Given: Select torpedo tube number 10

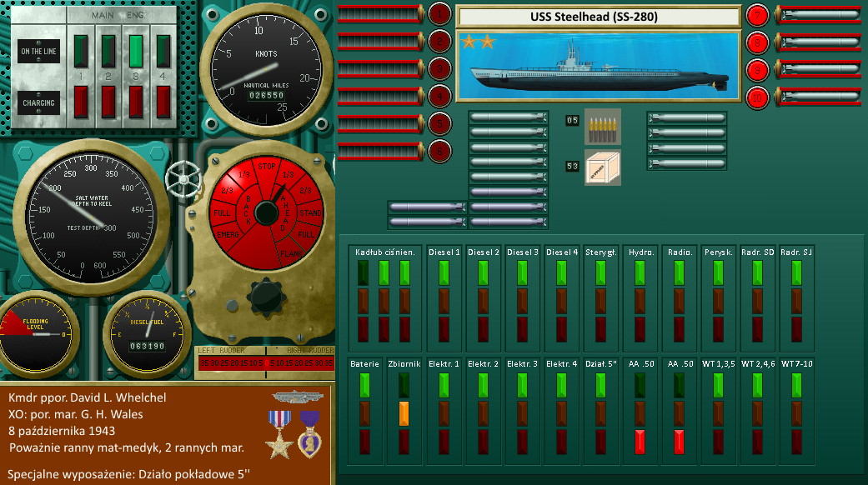Looking at the screenshot, I should pos(757,97).
